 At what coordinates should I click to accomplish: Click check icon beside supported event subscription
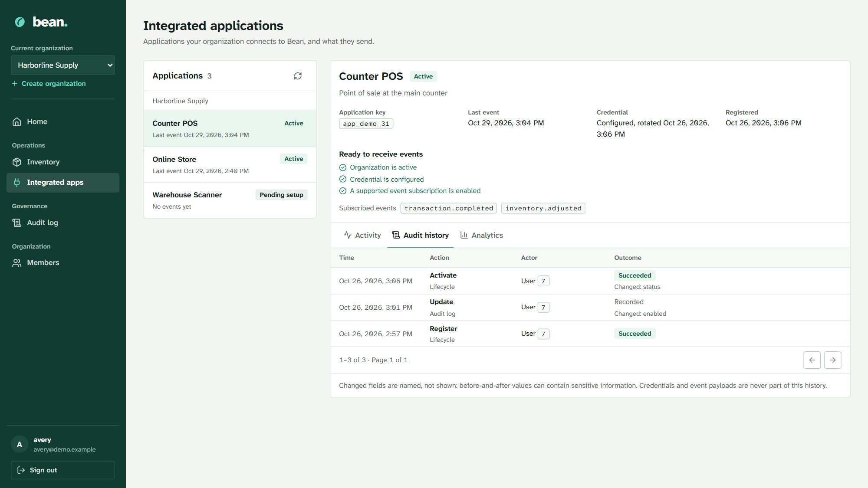click(x=343, y=191)
